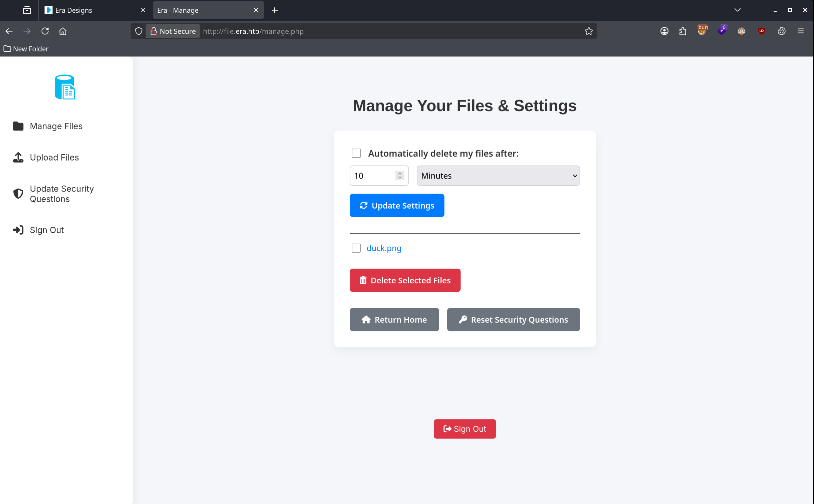
Task: Click the shield icon beside Update Security Questions
Action: click(x=18, y=194)
